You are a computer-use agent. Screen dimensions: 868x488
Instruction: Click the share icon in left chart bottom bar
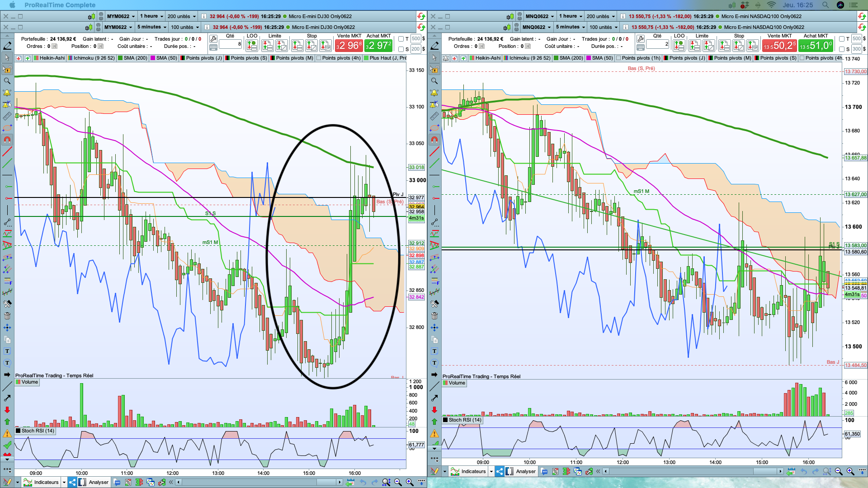[72, 482]
